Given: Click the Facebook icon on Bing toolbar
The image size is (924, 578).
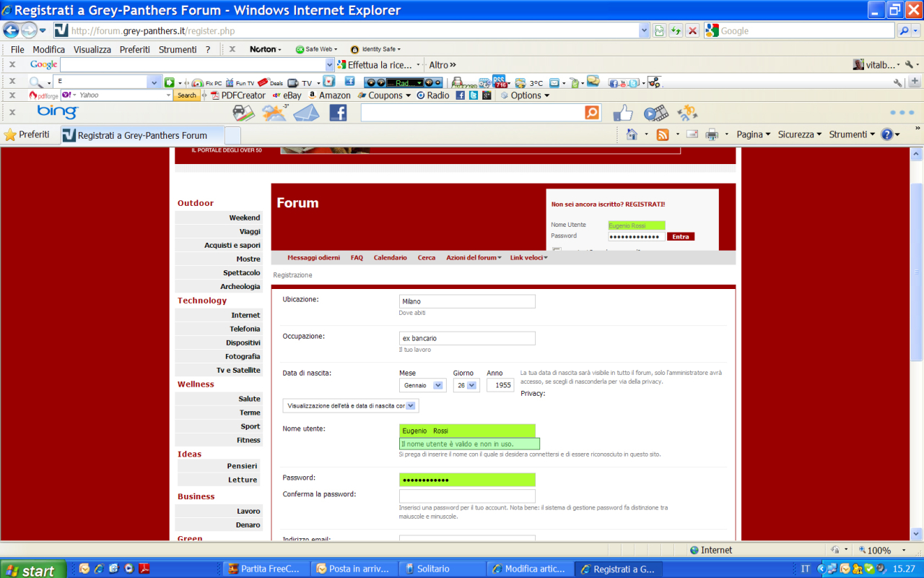Looking at the screenshot, I should (338, 113).
